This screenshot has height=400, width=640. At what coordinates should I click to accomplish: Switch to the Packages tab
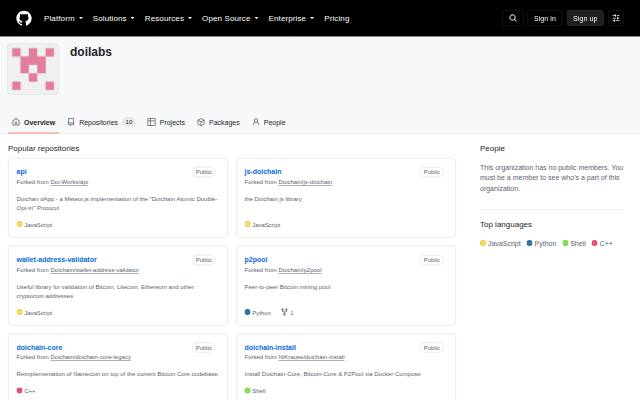tap(218, 122)
